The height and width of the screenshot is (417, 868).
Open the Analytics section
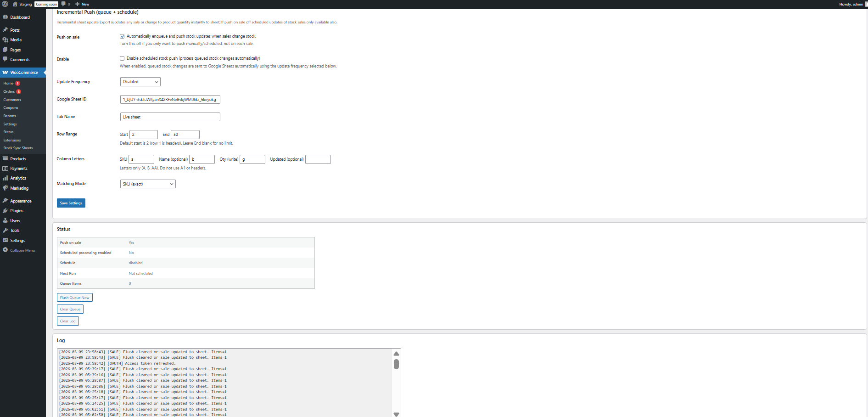pyautogui.click(x=18, y=178)
